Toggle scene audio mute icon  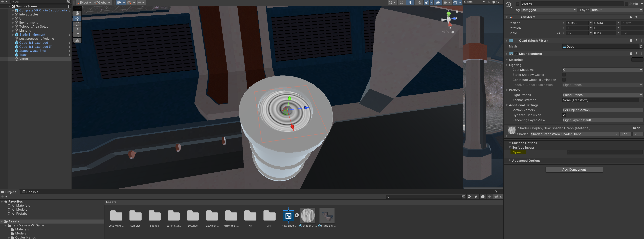coord(419,3)
